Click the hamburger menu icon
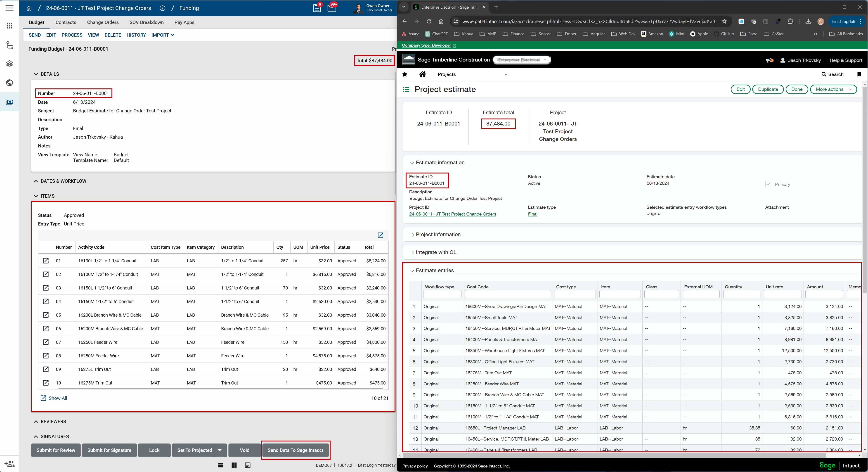 click(x=9, y=8)
